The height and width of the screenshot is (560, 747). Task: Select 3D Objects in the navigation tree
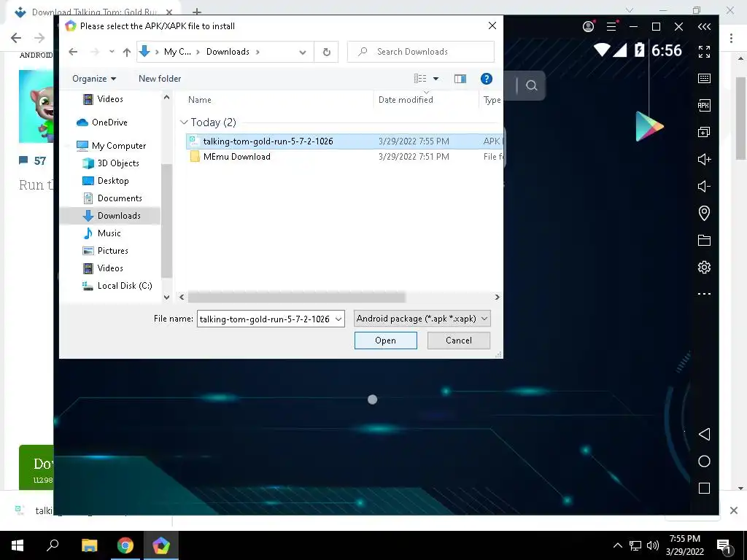(x=118, y=163)
